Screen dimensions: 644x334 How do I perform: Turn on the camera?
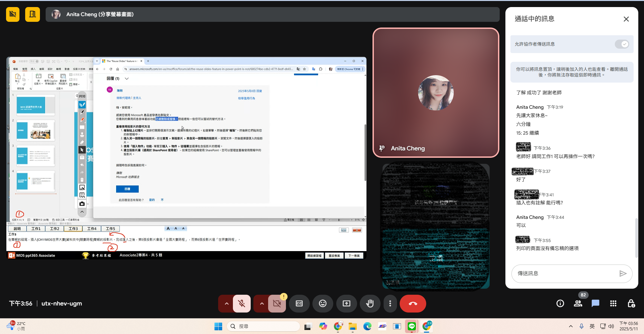277,303
